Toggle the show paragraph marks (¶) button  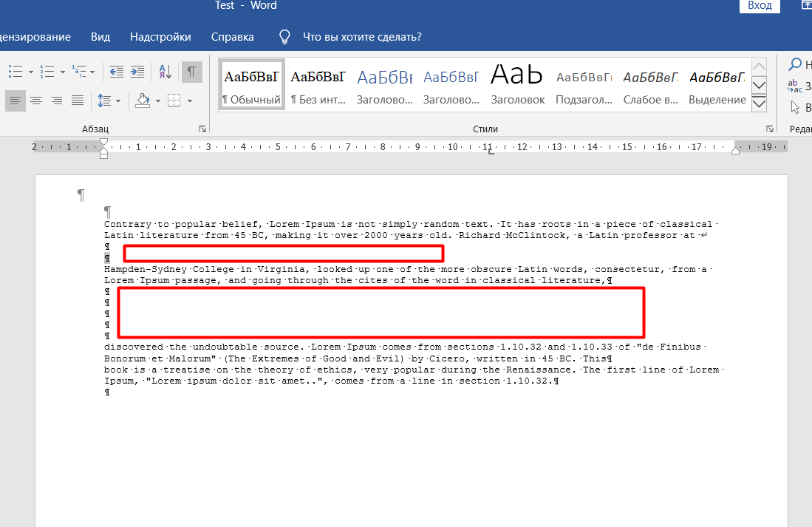point(191,72)
